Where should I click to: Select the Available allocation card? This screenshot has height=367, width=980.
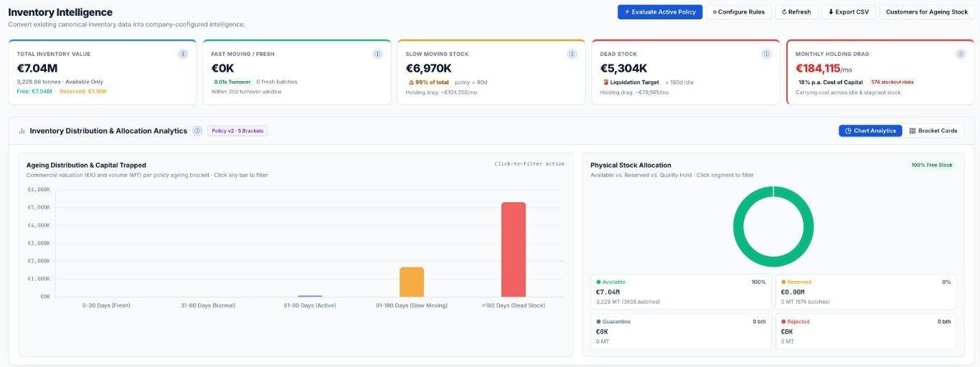[681, 292]
